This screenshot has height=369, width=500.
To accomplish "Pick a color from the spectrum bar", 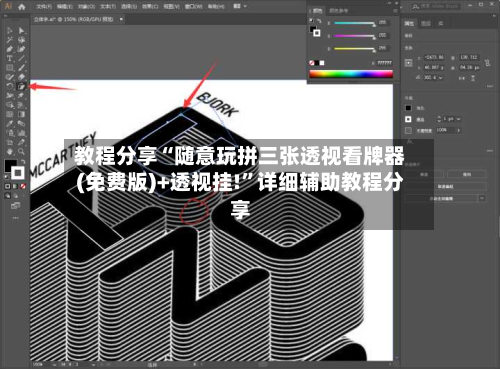I will coord(351,74).
